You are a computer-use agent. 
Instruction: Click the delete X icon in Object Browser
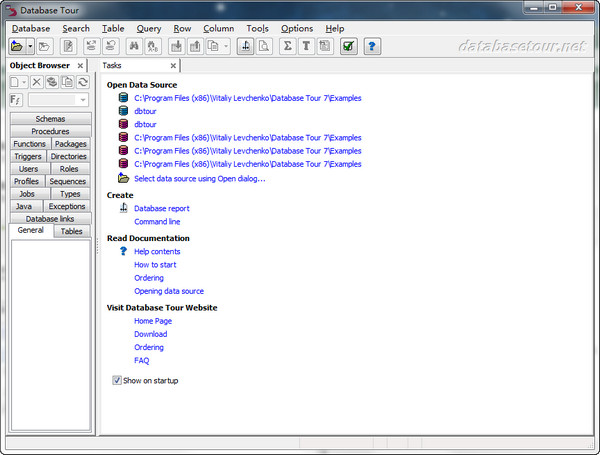pyautogui.click(x=37, y=82)
